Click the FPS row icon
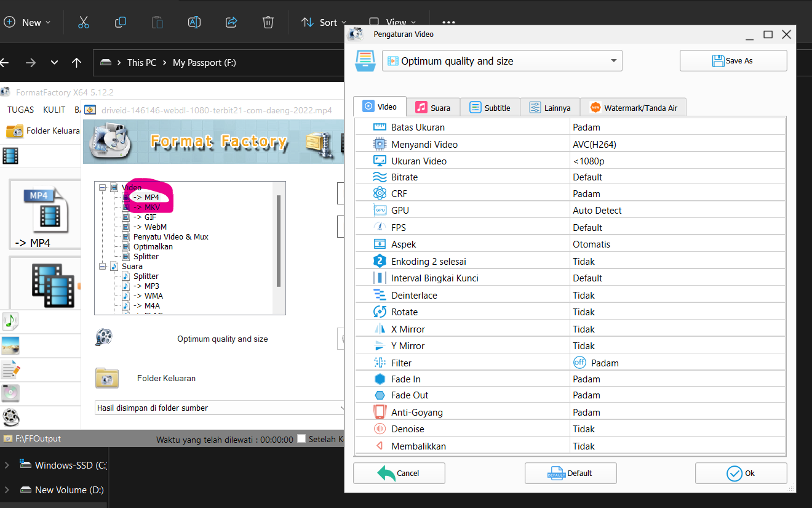This screenshot has height=508, width=812. [x=380, y=227]
